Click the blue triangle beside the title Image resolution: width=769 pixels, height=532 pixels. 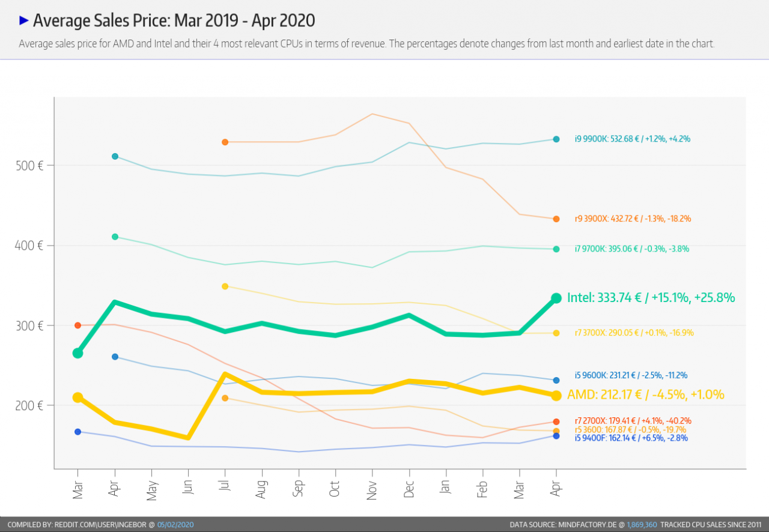pos(24,20)
